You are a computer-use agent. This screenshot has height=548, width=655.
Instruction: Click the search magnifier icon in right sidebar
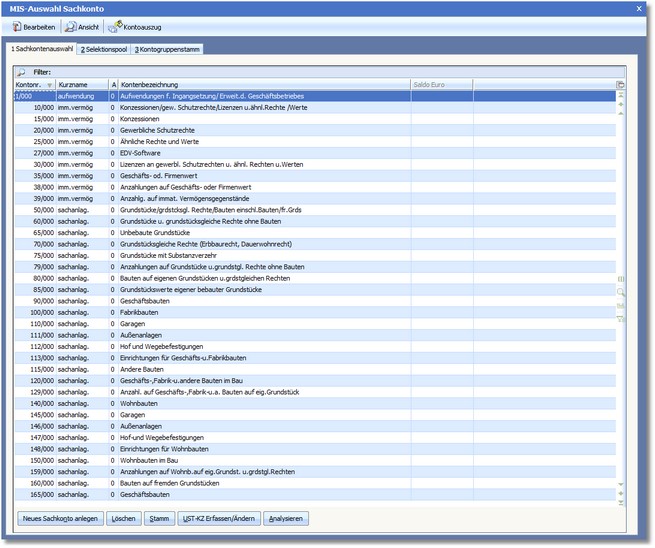click(x=620, y=291)
